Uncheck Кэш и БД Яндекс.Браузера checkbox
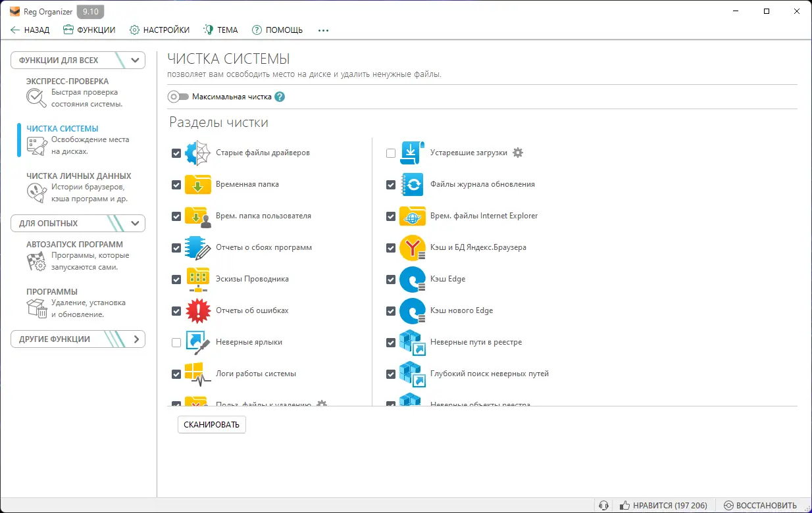Image resolution: width=812 pixels, height=513 pixels. point(391,247)
